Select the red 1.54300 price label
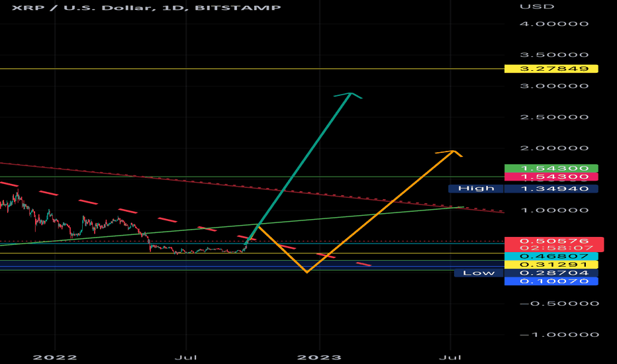617x364 pixels. click(x=551, y=177)
